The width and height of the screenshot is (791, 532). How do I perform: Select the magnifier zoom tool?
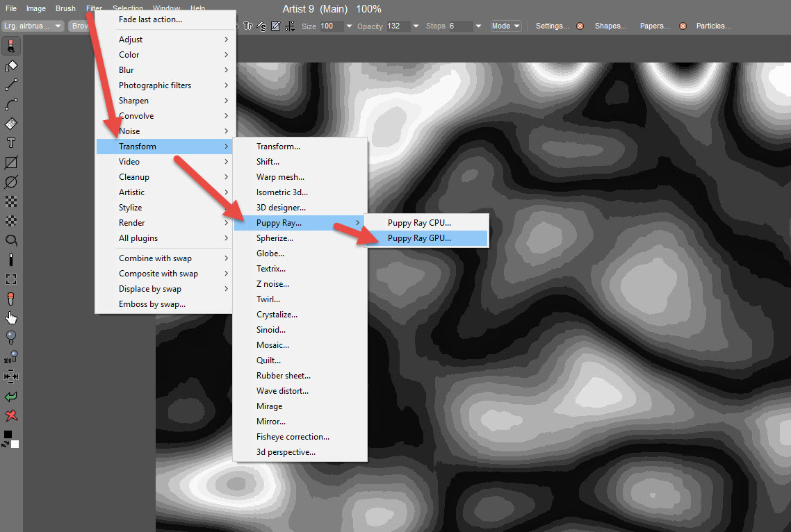[x=11, y=240]
